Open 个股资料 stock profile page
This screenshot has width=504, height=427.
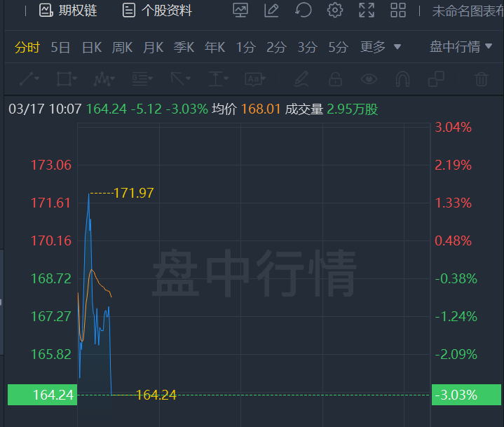click(156, 10)
